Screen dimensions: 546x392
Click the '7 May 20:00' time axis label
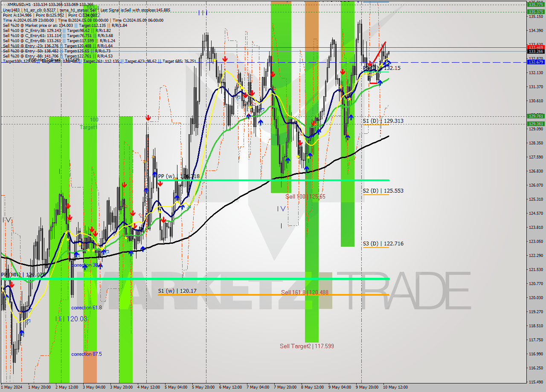(x=285, y=387)
